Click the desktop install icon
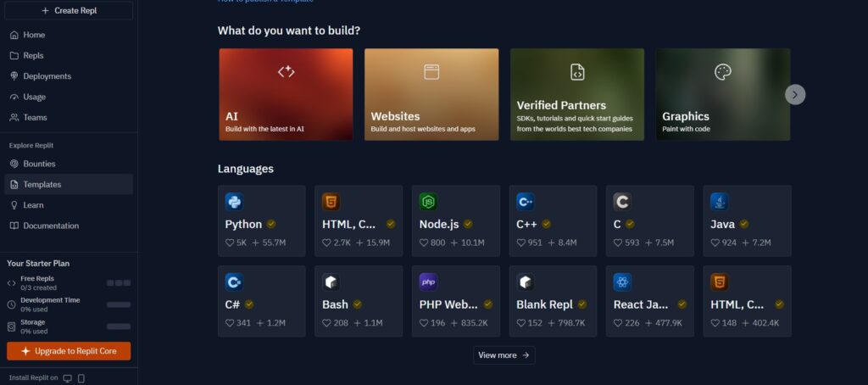Image resolution: width=868 pixels, height=385 pixels. click(x=68, y=378)
